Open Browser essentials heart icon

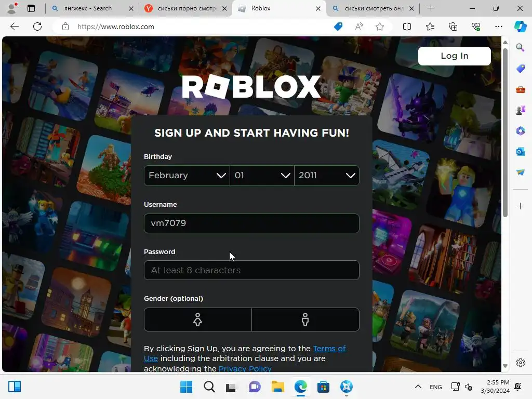pos(476,26)
